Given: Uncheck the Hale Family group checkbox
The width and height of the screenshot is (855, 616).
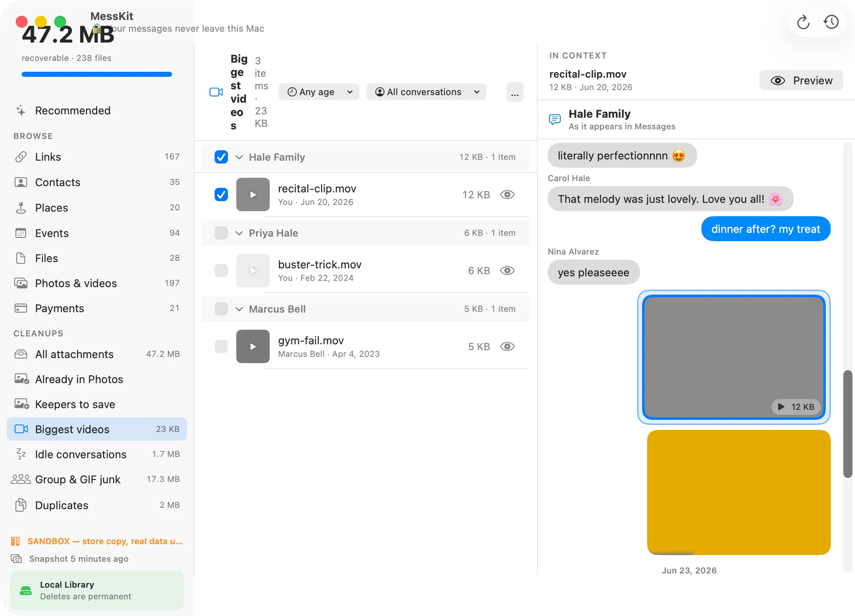Looking at the screenshot, I should 221,157.
